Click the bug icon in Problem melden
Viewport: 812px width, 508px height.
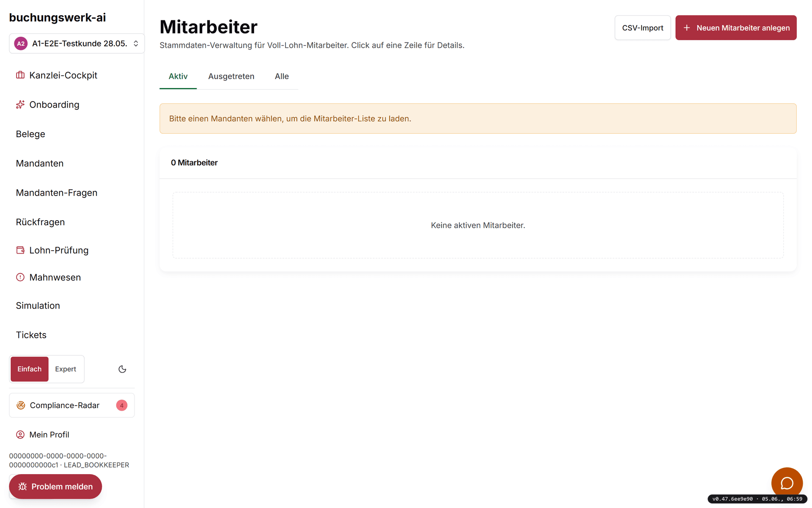pyautogui.click(x=23, y=487)
